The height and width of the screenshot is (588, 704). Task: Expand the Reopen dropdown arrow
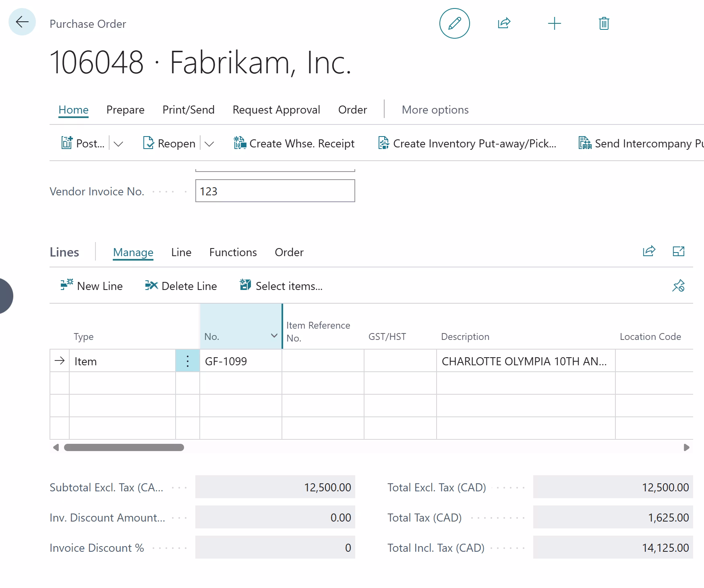point(209,144)
